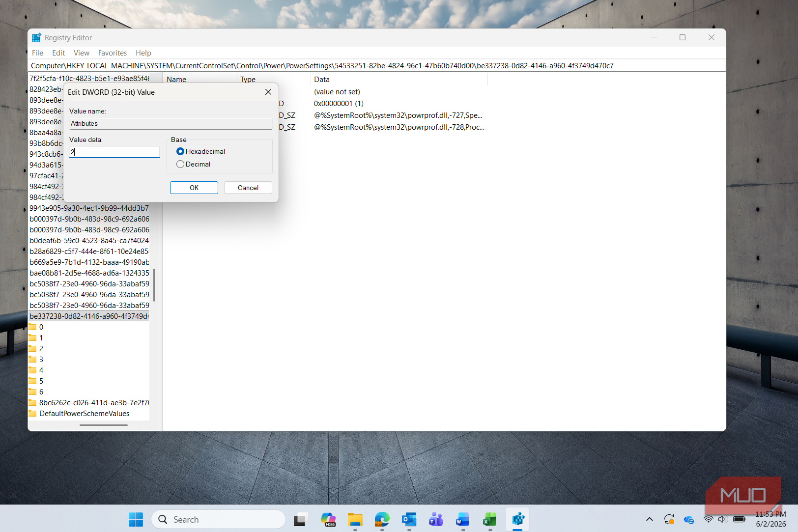
Task: Open the OneDrive tray icon
Action: click(x=689, y=519)
